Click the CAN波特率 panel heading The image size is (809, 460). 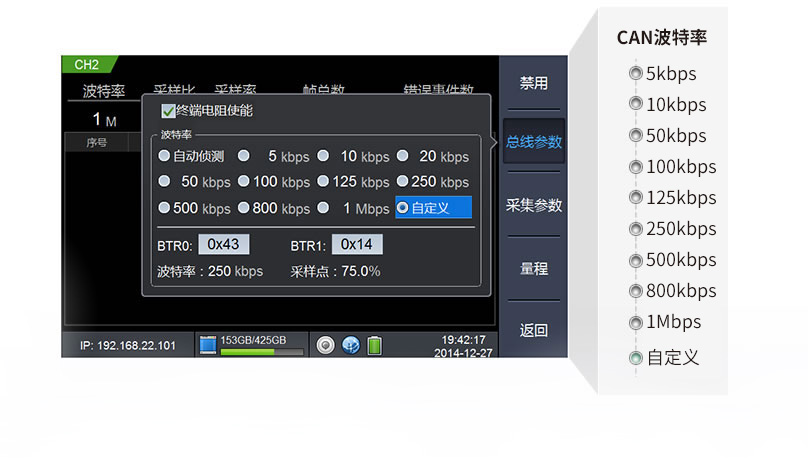pos(661,38)
